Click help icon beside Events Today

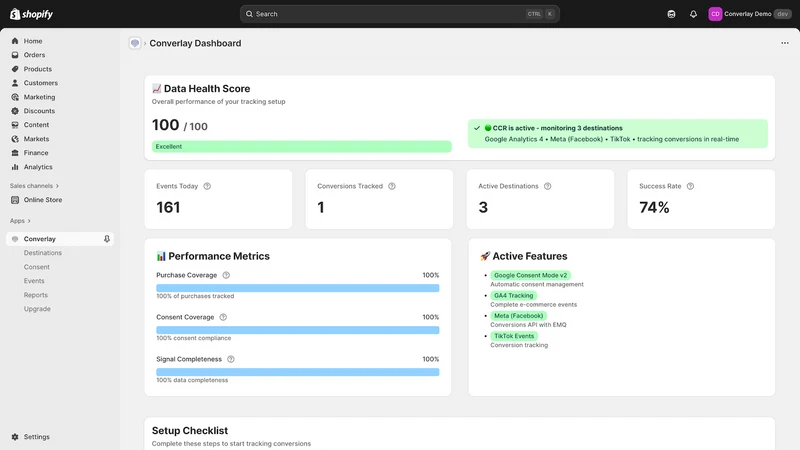[207, 186]
